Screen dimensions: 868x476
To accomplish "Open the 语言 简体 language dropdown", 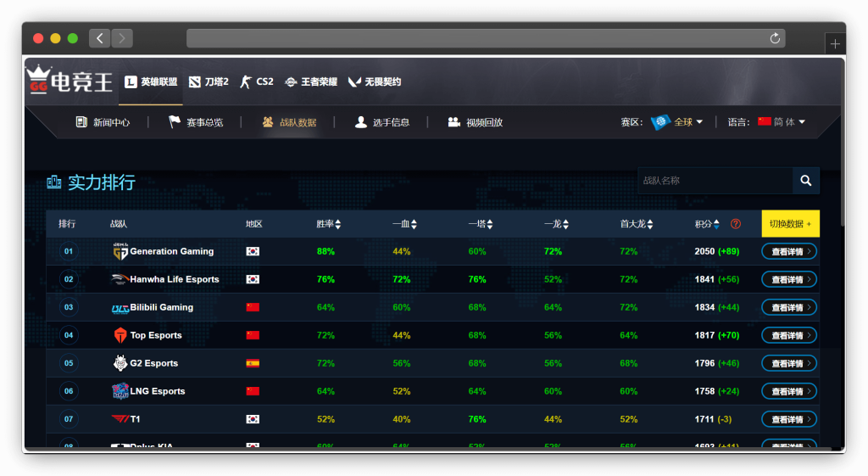I will (x=782, y=122).
